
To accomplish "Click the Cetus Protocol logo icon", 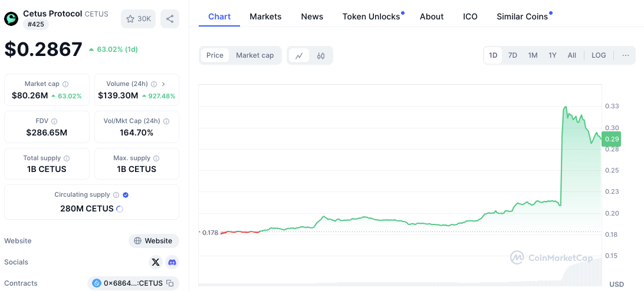I will 12,19.
